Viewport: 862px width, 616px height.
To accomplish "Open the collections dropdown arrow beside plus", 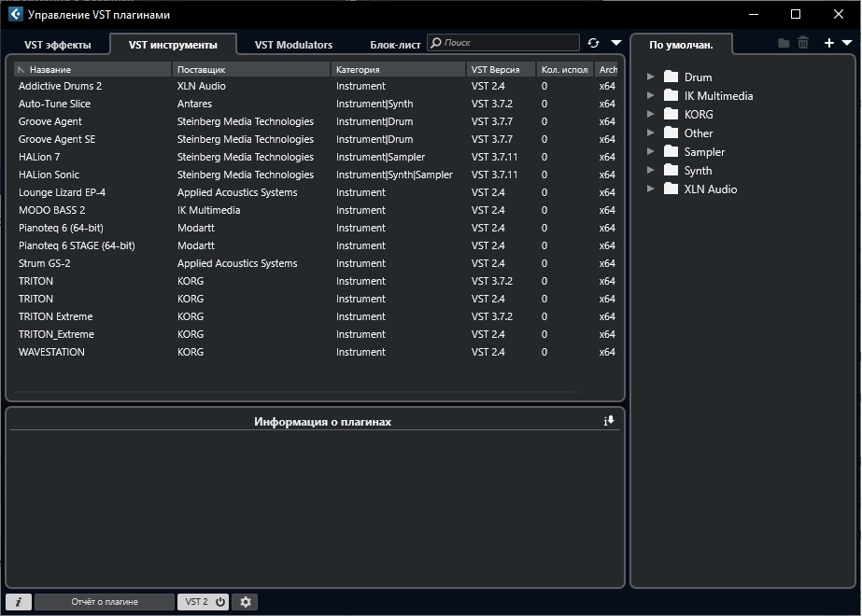I will tap(847, 43).
